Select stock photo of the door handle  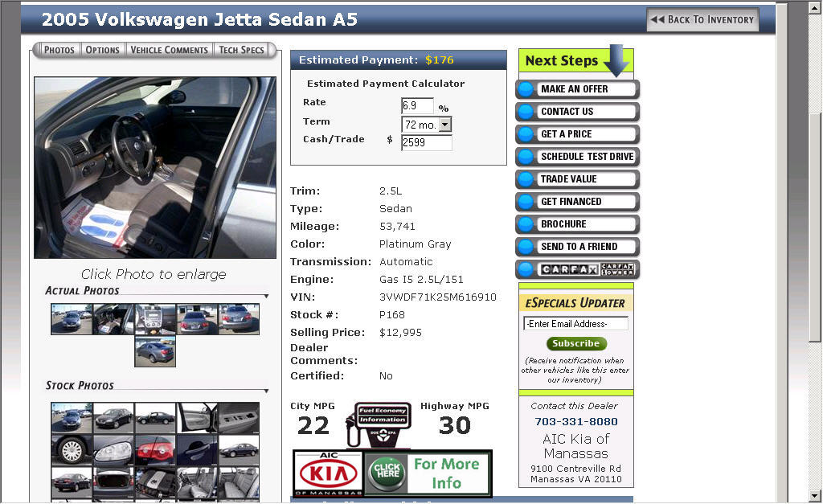[198, 450]
